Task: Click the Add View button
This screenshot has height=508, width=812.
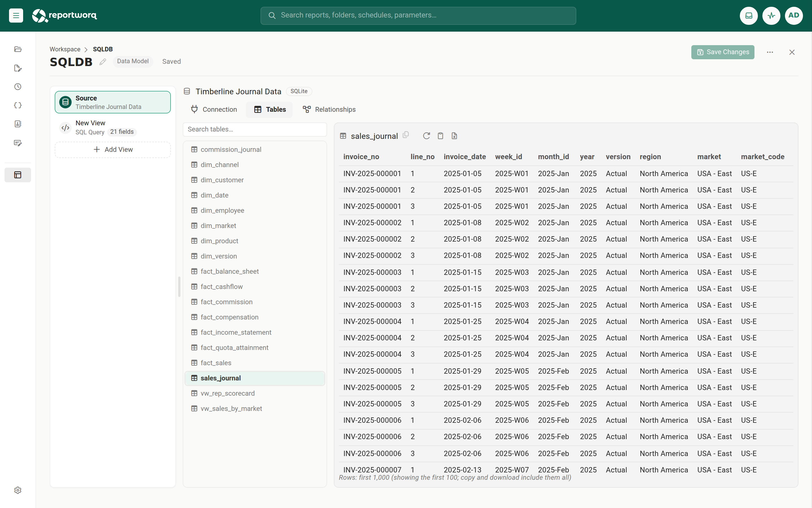Action: click(113, 150)
